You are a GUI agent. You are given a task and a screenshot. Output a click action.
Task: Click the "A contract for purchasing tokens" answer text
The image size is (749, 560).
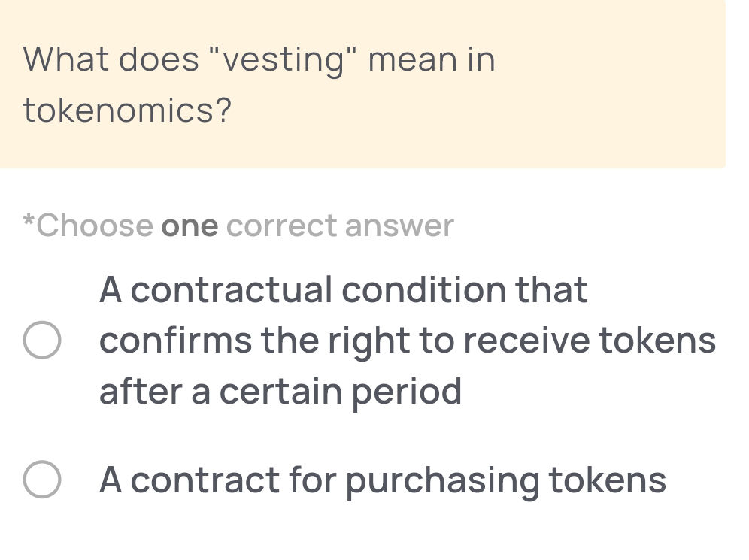pos(382,480)
